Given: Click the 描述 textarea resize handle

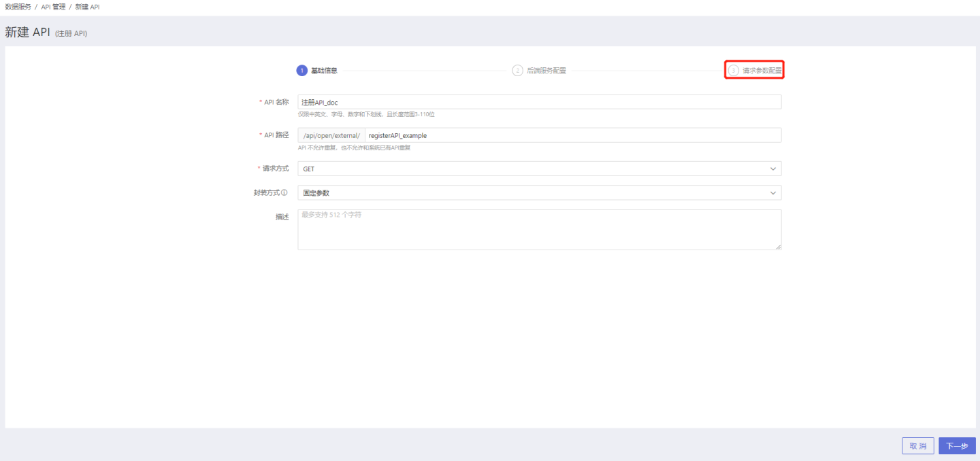Looking at the screenshot, I should pyautogui.click(x=778, y=247).
